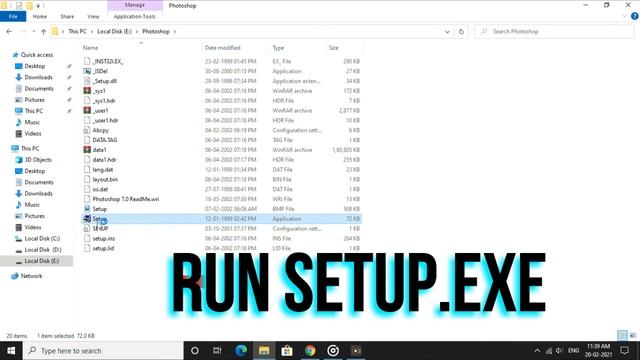Open Music under Quick access
The image size is (640, 360).
coord(32,122)
